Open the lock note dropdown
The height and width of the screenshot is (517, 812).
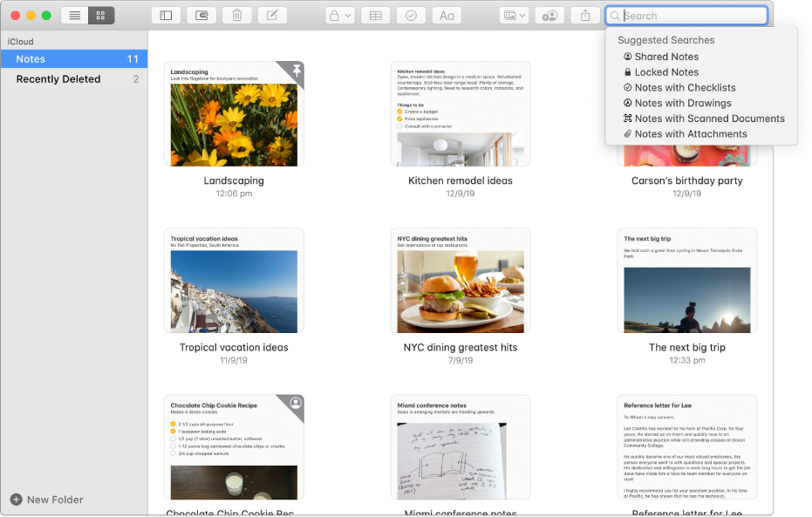pyautogui.click(x=339, y=16)
